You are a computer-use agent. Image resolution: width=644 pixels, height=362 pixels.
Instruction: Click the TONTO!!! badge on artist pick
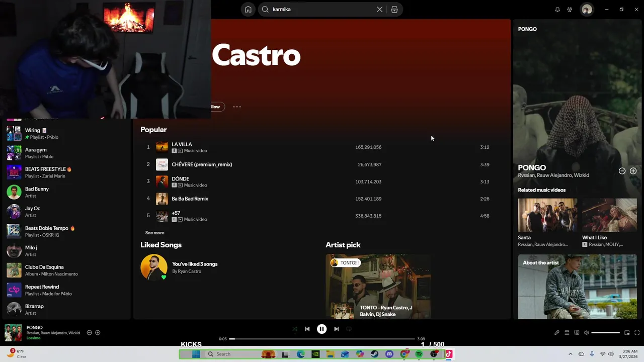346,262
